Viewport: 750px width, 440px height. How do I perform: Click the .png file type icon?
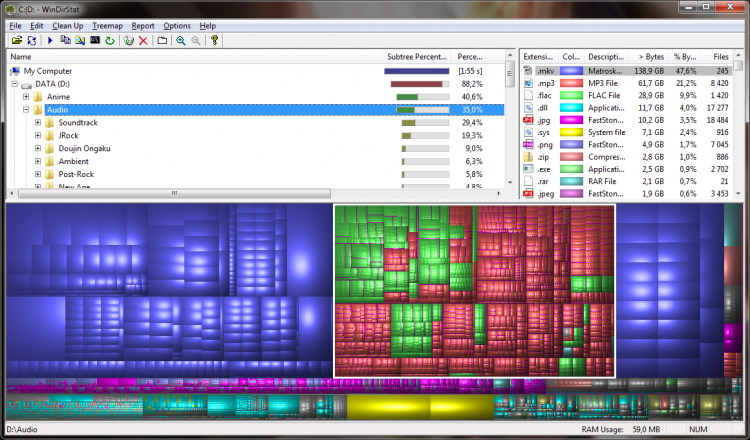pos(528,144)
